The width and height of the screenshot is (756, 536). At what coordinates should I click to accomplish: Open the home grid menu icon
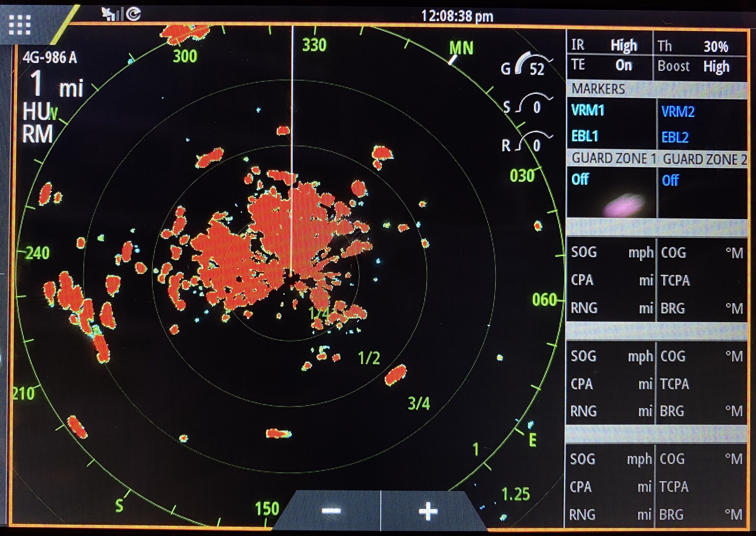(x=20, y=25)
